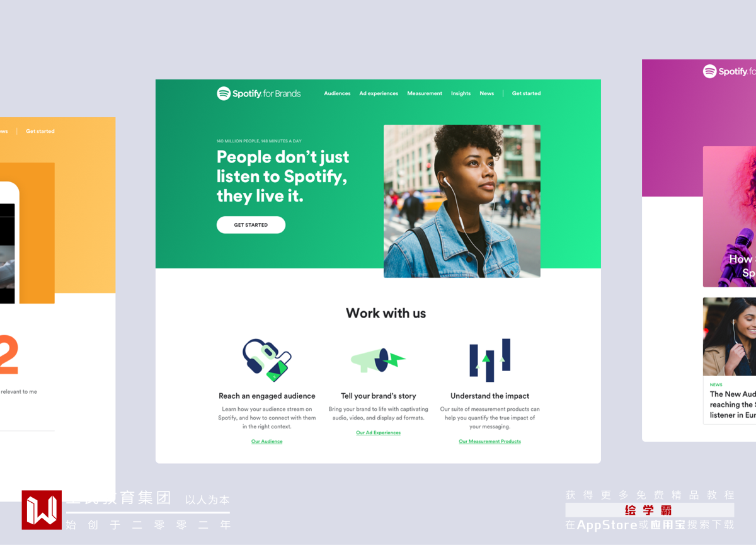Follow the Our Measurement Products link
Screen dimensions: 756x545
490,442
